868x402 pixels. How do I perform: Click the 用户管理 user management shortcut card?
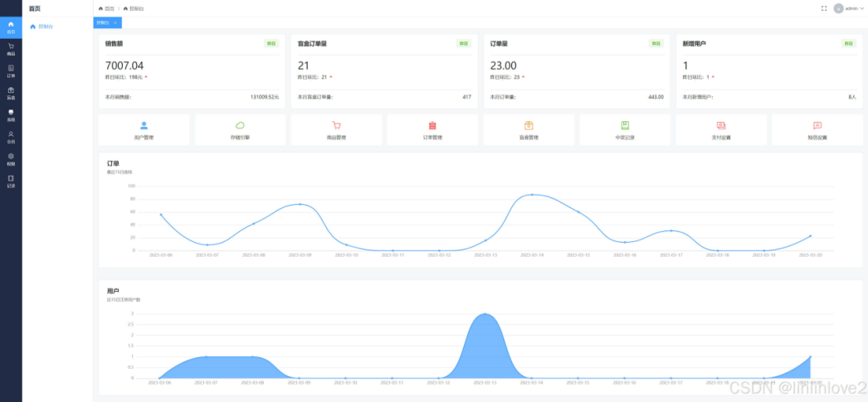pyautogui.click(x=144, y=130)
